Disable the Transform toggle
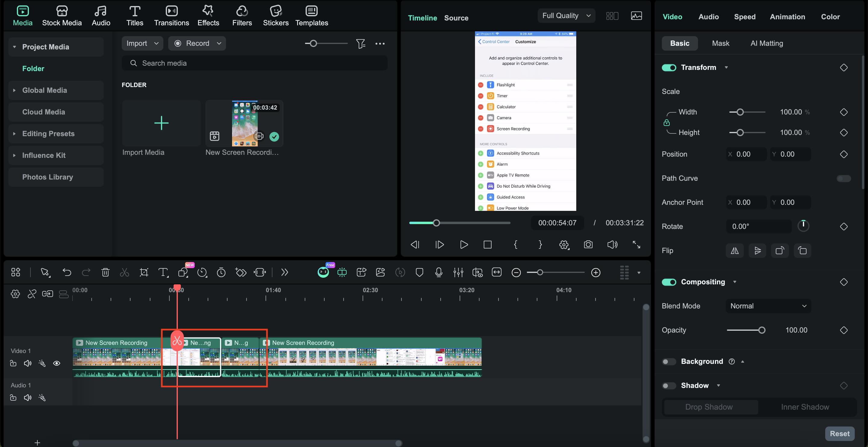Viewport: 868px width, 447px height. coord(668,68)
